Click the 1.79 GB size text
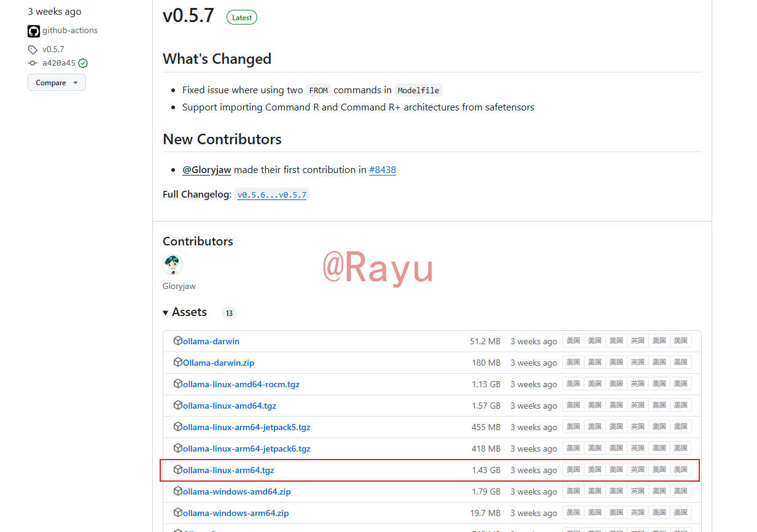Viewport: 757px width, 532px height. pyautogui.click(x=486, y=492)
